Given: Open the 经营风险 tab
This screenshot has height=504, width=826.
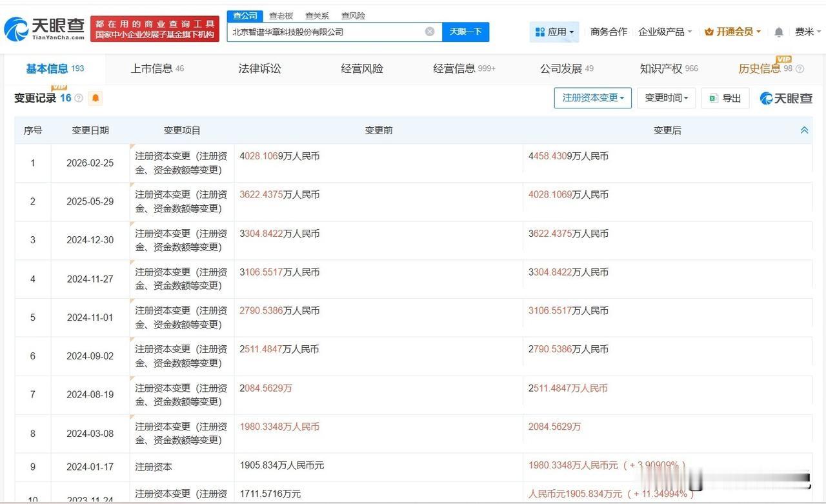Looking at the screenshot, I should coord(362,68).
